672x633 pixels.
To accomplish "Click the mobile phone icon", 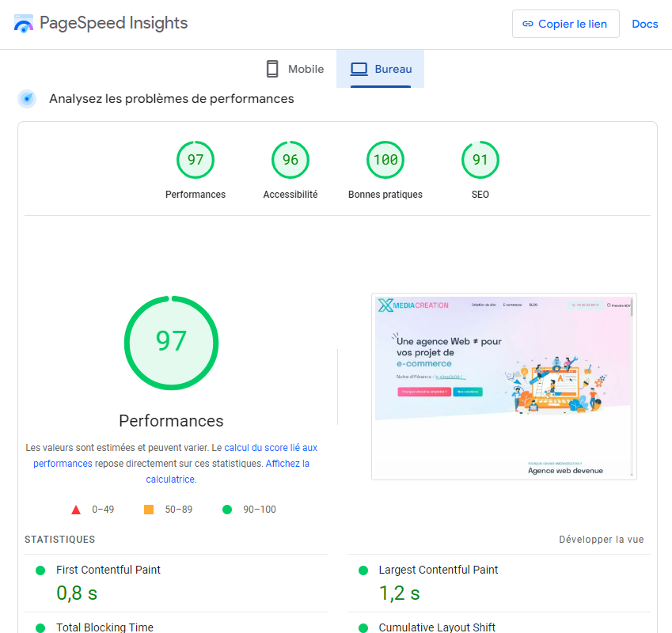I will click(272, 69).
